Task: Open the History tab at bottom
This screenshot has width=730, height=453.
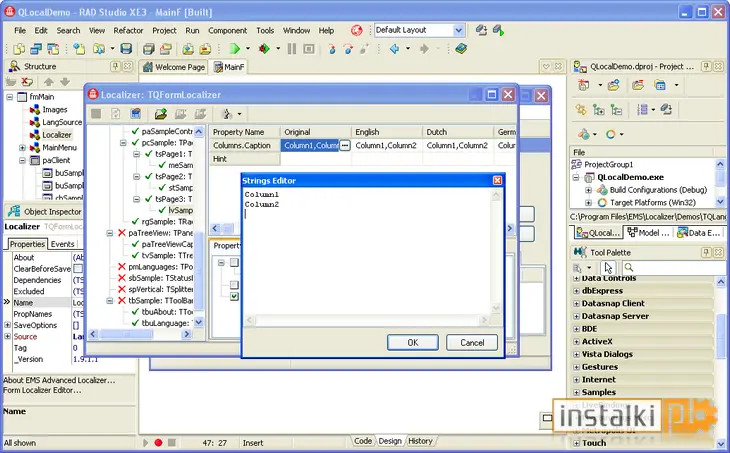Action: tap(420, 441)
